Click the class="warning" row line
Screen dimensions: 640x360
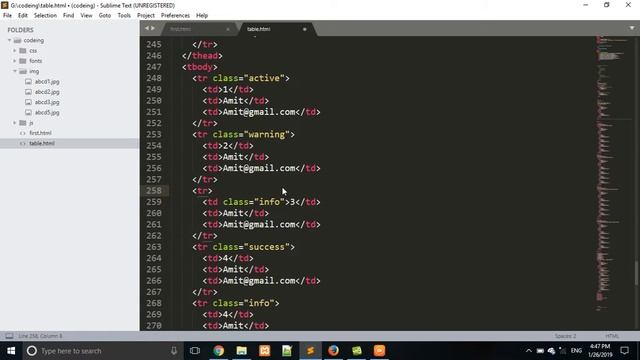[244, 134]
